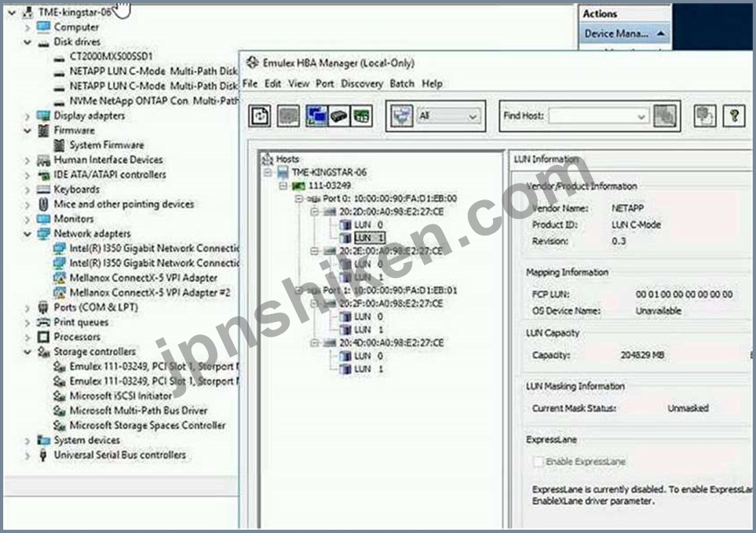This screenshot has width=756, height=533.
Task: Open the Help menu in Emulex HBA Manager
Action: point(432,83)
